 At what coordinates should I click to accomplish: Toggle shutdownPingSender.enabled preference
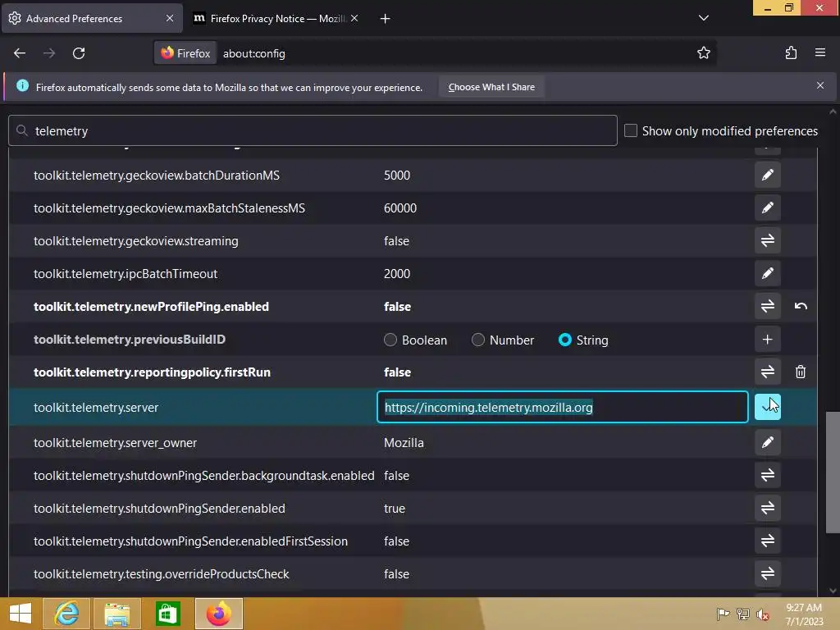coord(767,508)
